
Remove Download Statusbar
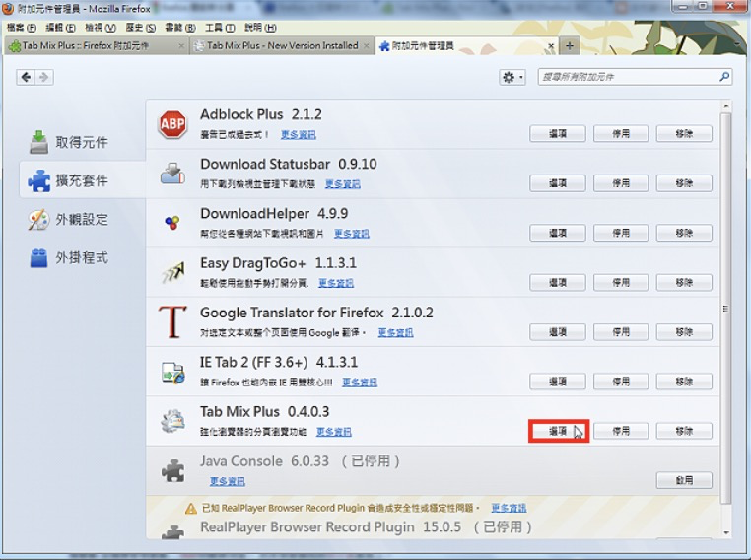pyautogui.click(x=684, y=183)
